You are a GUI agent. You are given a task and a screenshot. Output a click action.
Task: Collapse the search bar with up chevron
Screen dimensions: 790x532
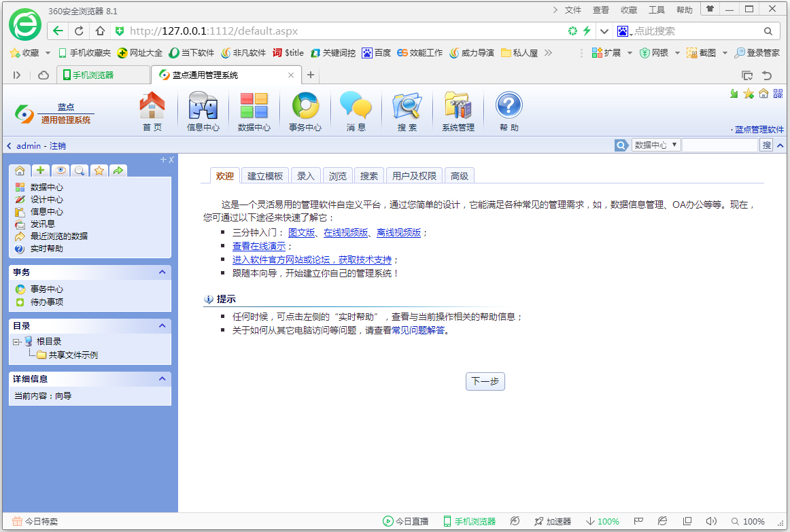(780, 145)
